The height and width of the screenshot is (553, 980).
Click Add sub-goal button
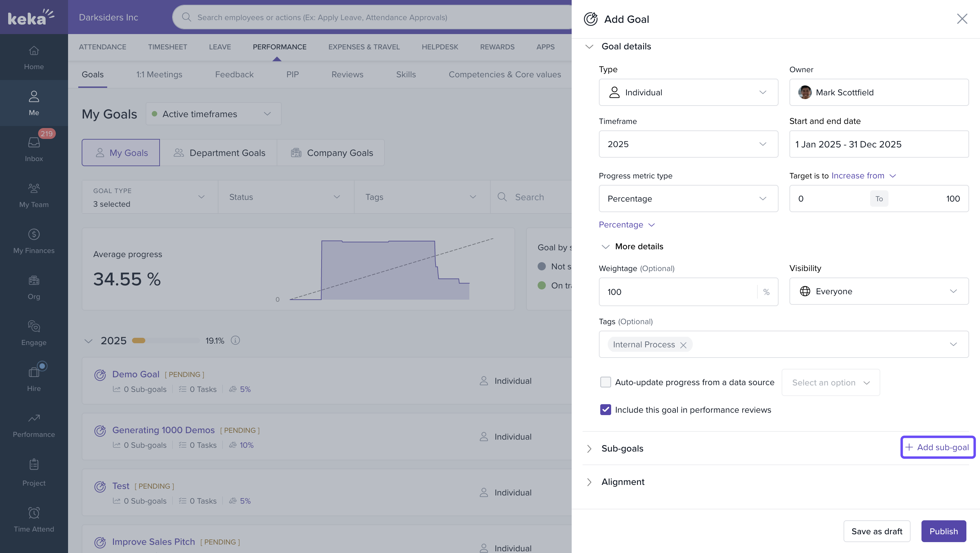[937, 447]
